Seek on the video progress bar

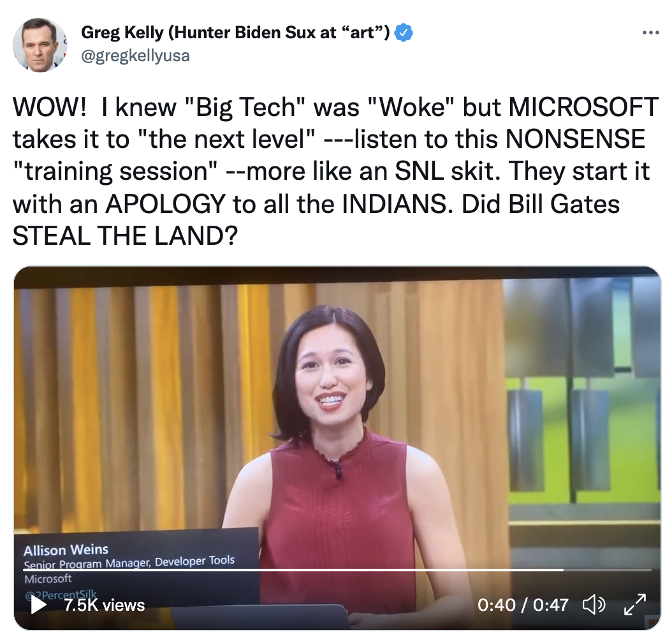[x=337, y=570]
